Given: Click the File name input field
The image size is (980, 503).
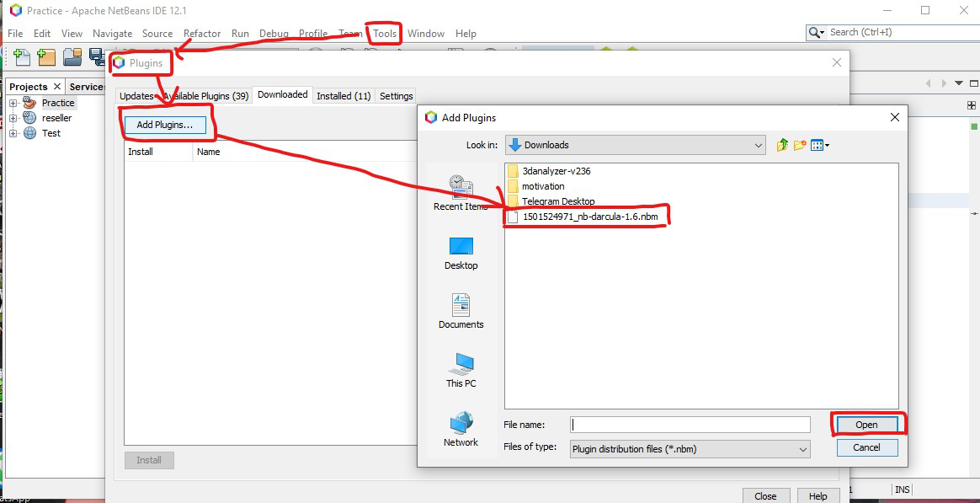Looking at the screenshot, I should (x=690, y=425).
